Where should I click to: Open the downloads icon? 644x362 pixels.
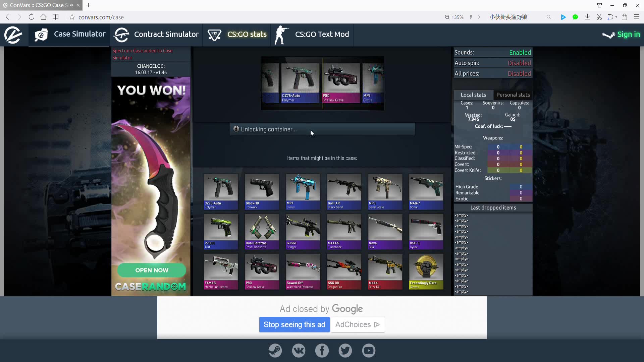587,17
